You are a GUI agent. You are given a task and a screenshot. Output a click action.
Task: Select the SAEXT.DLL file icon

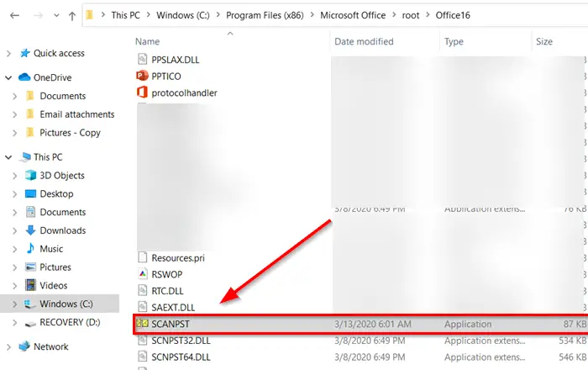pyautogui.click(x=143, y=307)
